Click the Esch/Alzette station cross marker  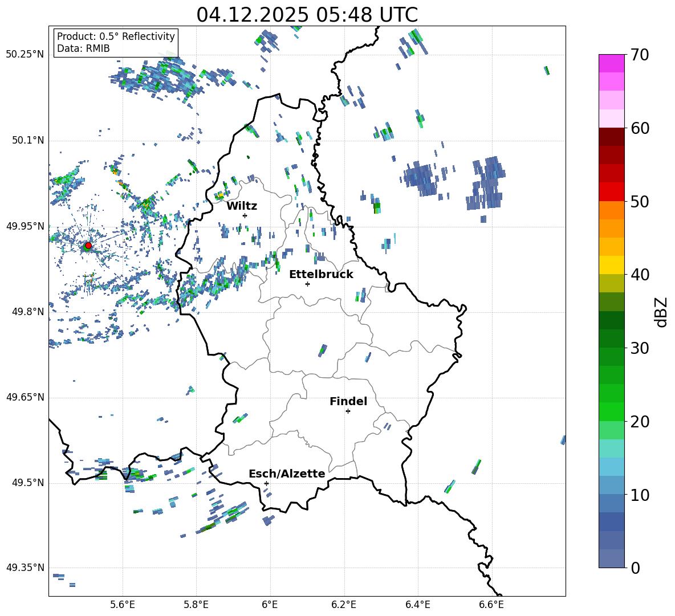pyautogui.click(x=266, y=483)
